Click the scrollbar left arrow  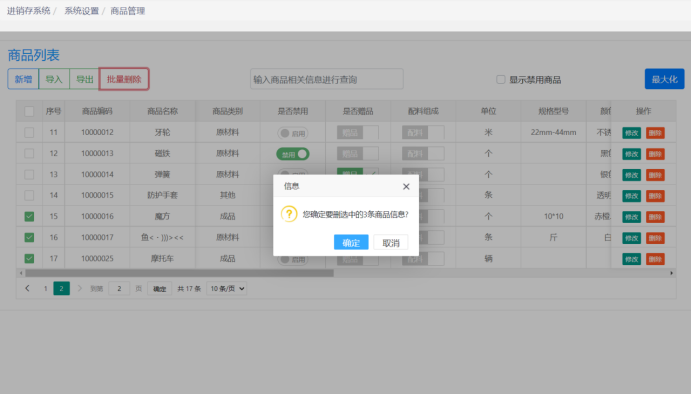(x=21, y=273)
